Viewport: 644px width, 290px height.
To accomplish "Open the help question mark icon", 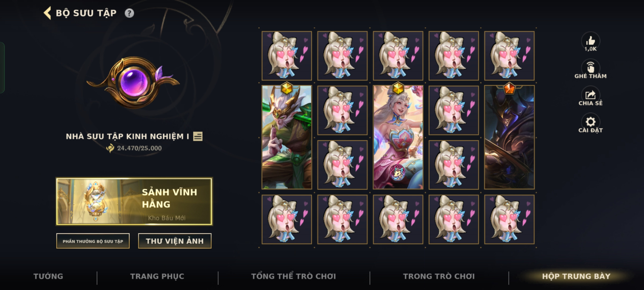I will pos(129,13).
